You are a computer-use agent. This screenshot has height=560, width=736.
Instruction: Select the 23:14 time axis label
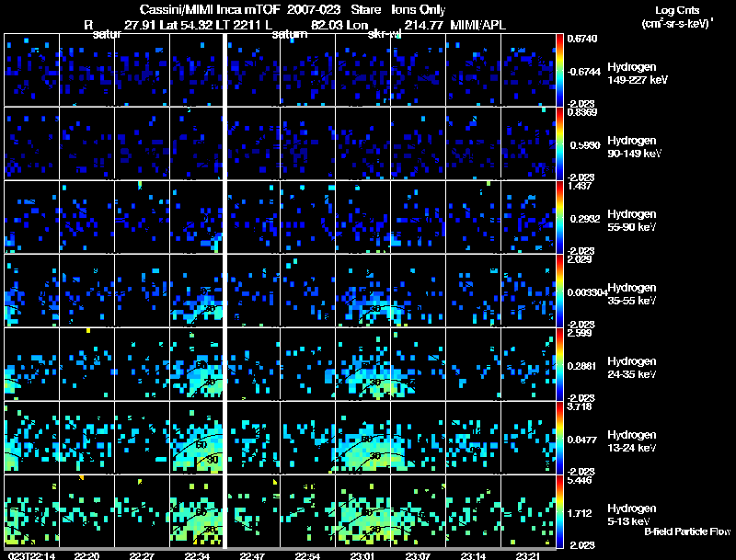[x=473, y=555]
